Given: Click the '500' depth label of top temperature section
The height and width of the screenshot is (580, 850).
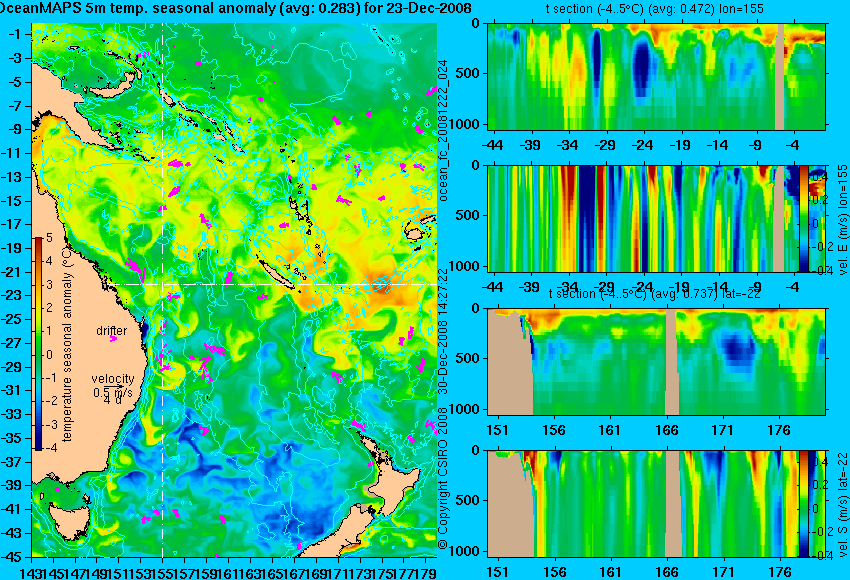Looking at the screenshot, I should tap(470, 73).
